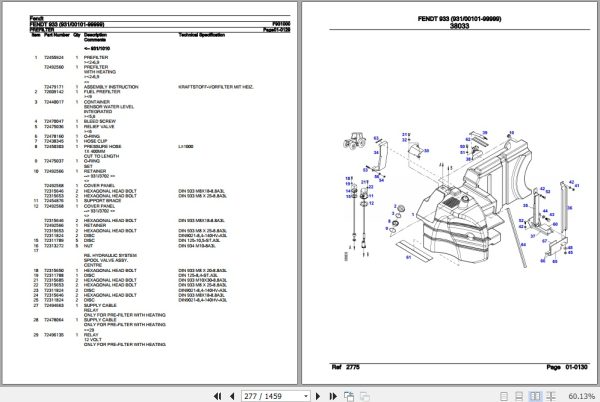Click the tractor thumbnail in the diagram
Screen dimensions: 600x402
[x=355, y=140]
